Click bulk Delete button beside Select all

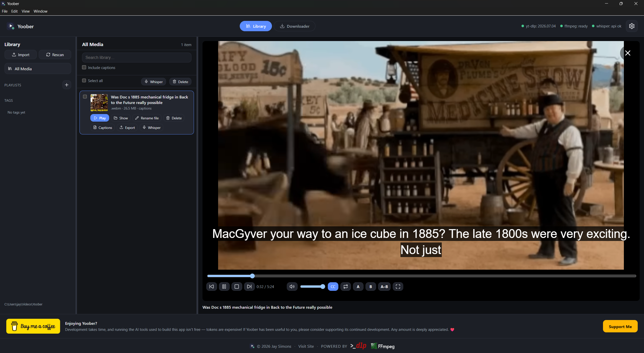point(180,82)
